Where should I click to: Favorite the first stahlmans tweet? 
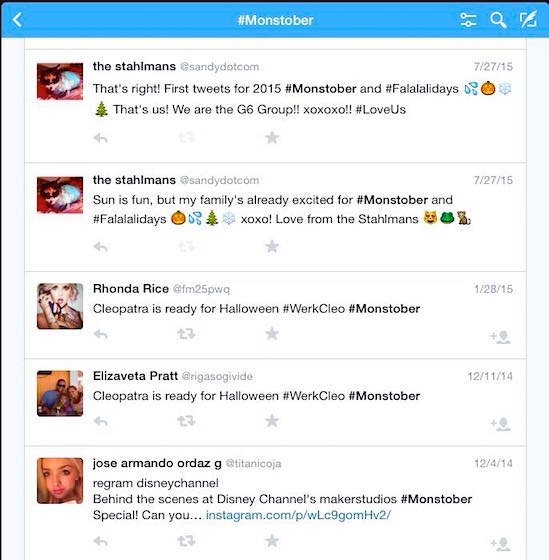272,138
